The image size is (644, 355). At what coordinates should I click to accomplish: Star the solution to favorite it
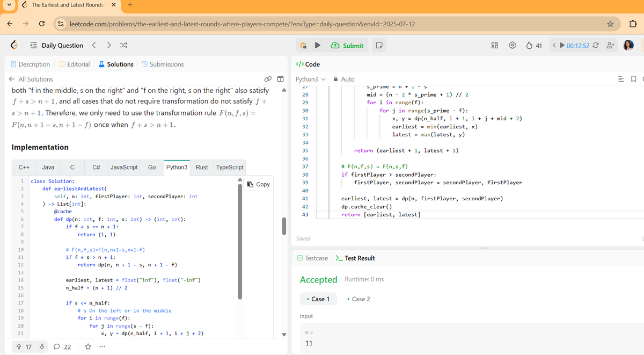point(87,346)
